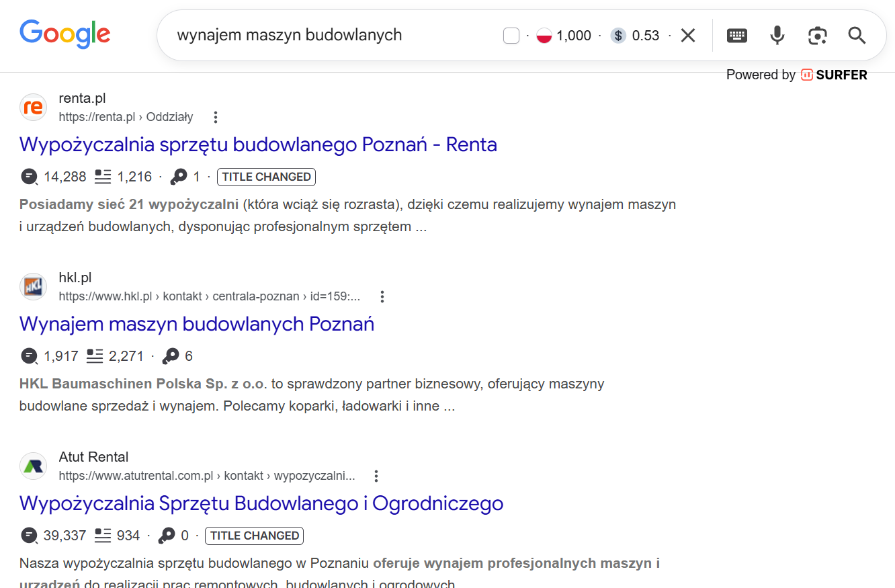Open the three-dot menu for the hkl.pl result
895x588 pixels.
tap(382, 296)
